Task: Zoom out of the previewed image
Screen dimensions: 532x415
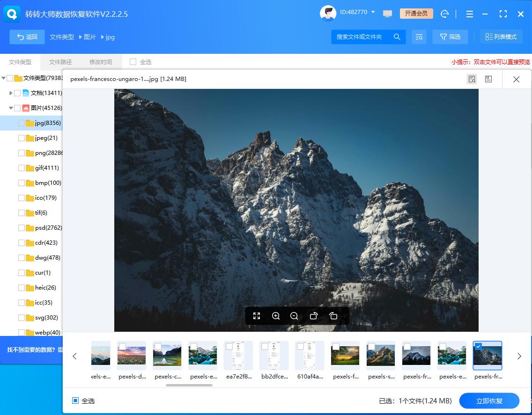Action: (x=294, y=316)
